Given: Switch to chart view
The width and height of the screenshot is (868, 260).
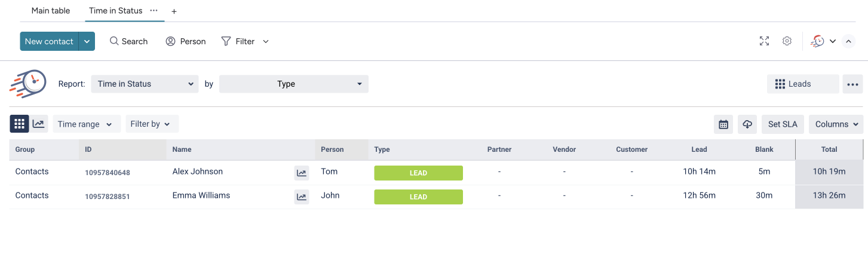Looking at the screenshot, I should 38,124.
